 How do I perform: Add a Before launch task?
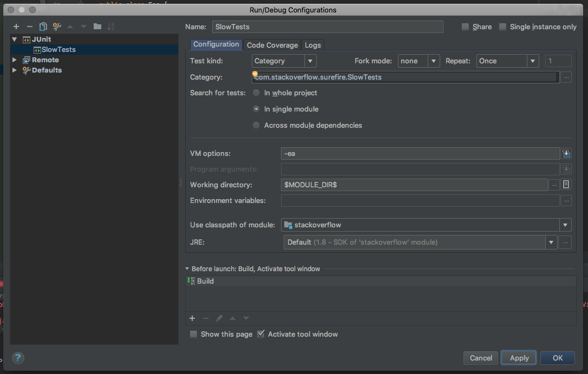(x=192, y=318)
